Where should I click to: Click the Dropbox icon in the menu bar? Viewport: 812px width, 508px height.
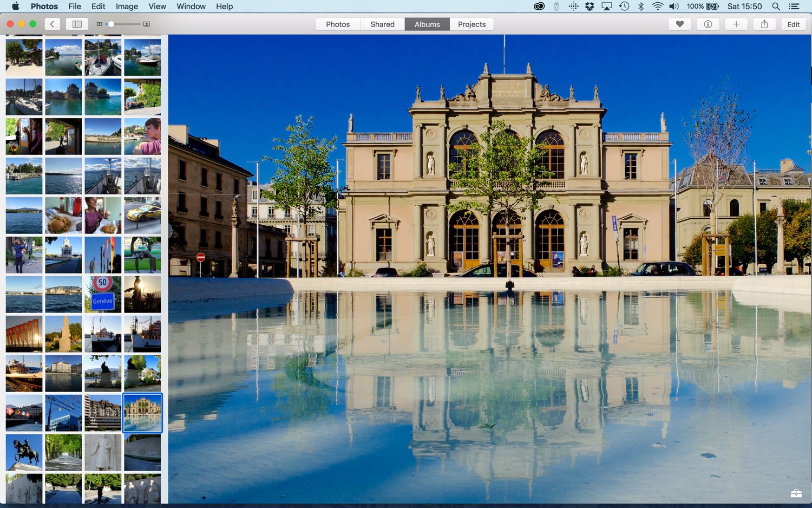click(x=589, y=6)
